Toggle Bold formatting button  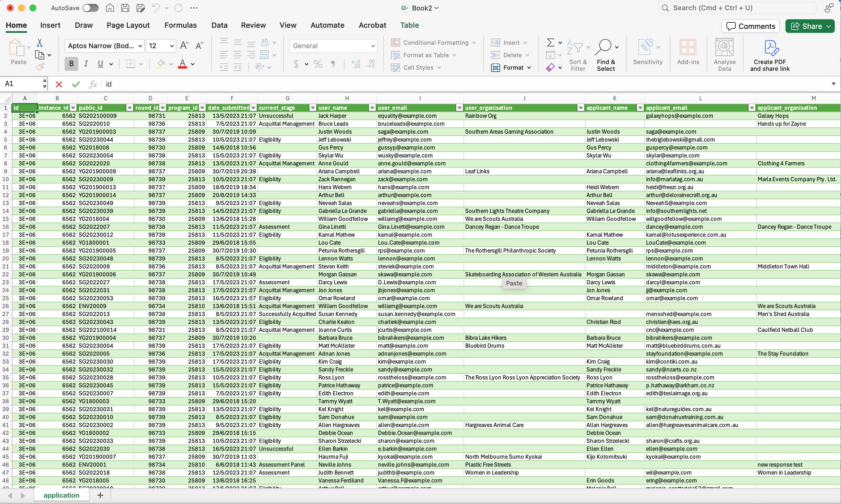click(71, 64)
